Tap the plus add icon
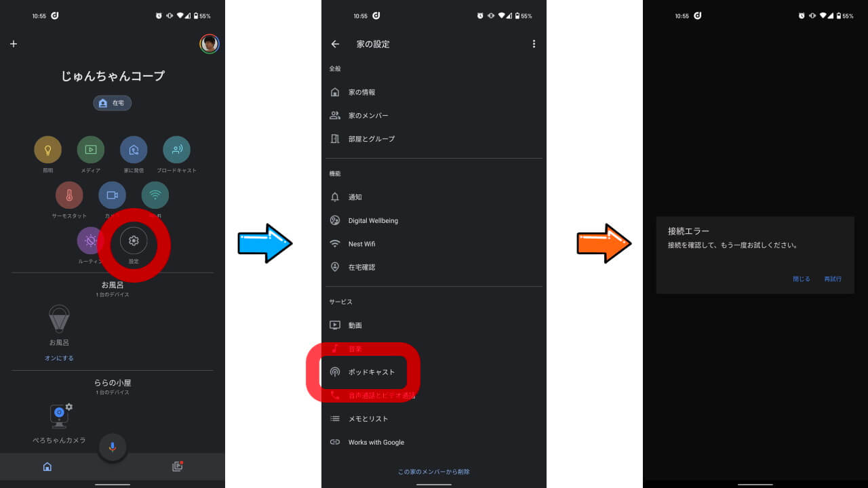This screenshot has height=488, width=868. click(x=14, y=44)
